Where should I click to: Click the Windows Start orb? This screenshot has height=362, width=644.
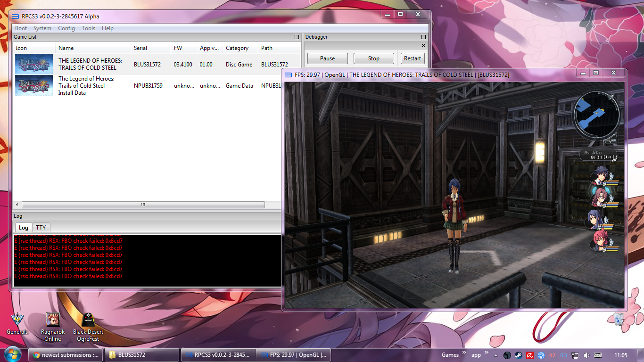(x=13, y=354)
